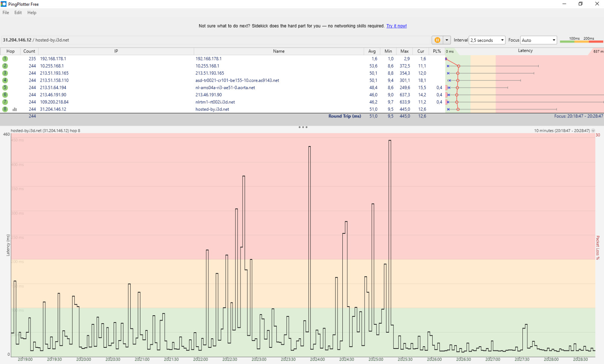Click the Count column header
The height and width of the screenshot is (364, 604).
[x=29, y=51]
